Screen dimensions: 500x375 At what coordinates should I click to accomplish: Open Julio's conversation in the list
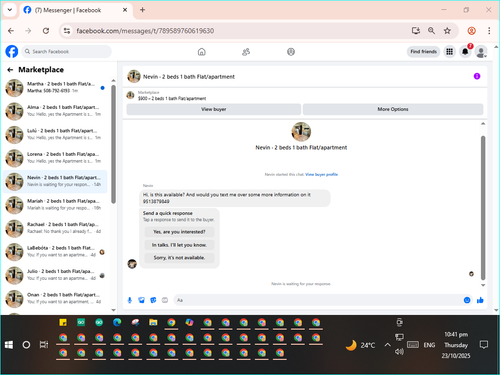pos(55,275)
